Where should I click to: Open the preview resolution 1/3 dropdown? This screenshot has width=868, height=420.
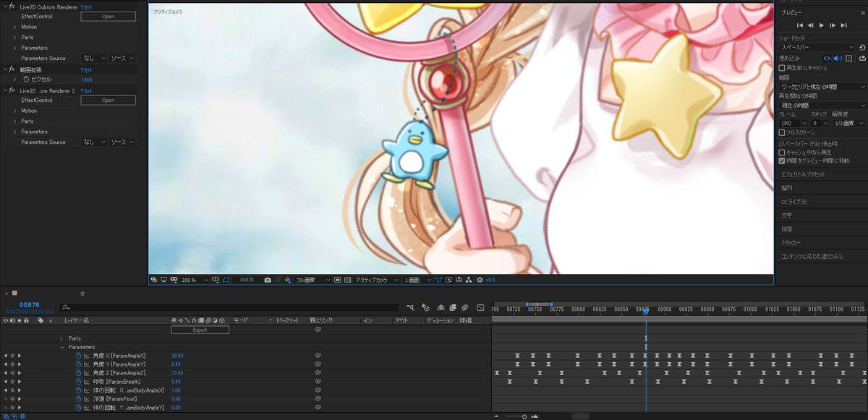(x=848, y=124)
